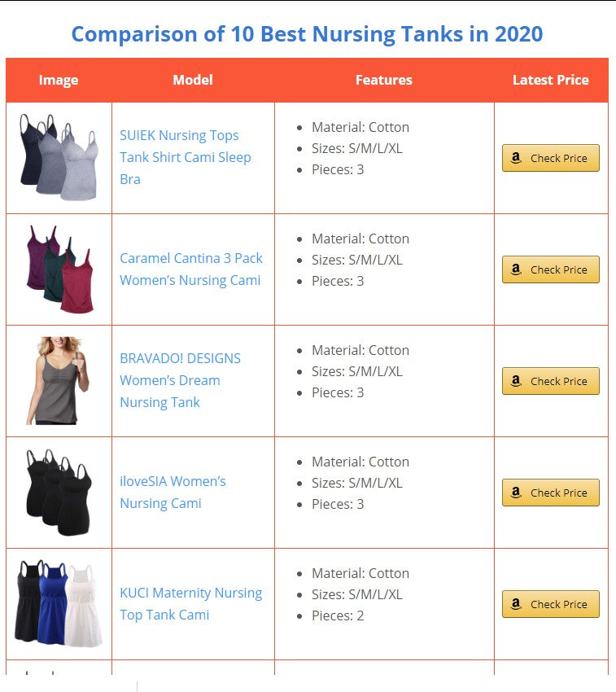Click Amazon icon in Caramel Cantina price button

(516, 269)
